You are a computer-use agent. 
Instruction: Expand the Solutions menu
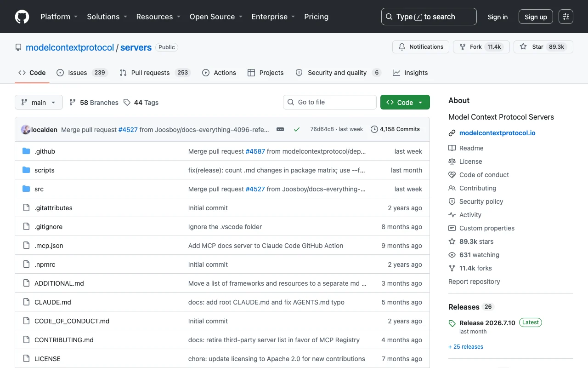click(x=107, y=17)
